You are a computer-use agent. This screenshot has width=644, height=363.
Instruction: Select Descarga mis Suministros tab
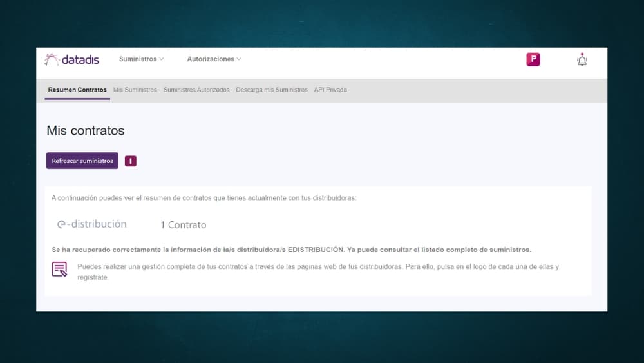pos(272,90)
